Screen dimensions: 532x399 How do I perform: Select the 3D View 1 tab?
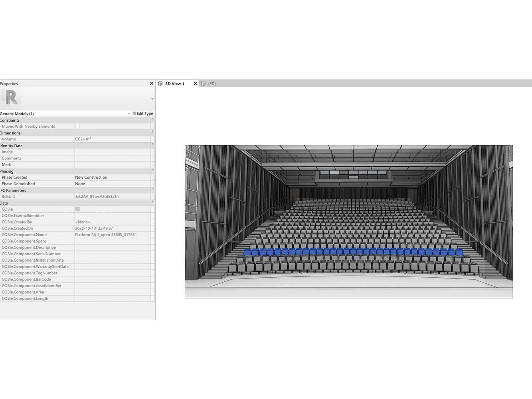pyautogui.click(x=174, y=84)
